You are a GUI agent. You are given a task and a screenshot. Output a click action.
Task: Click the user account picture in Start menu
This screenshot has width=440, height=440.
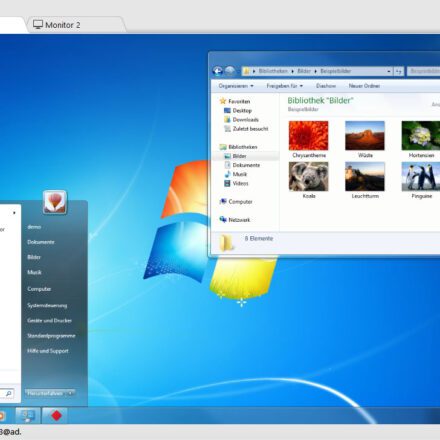(55, 202)
